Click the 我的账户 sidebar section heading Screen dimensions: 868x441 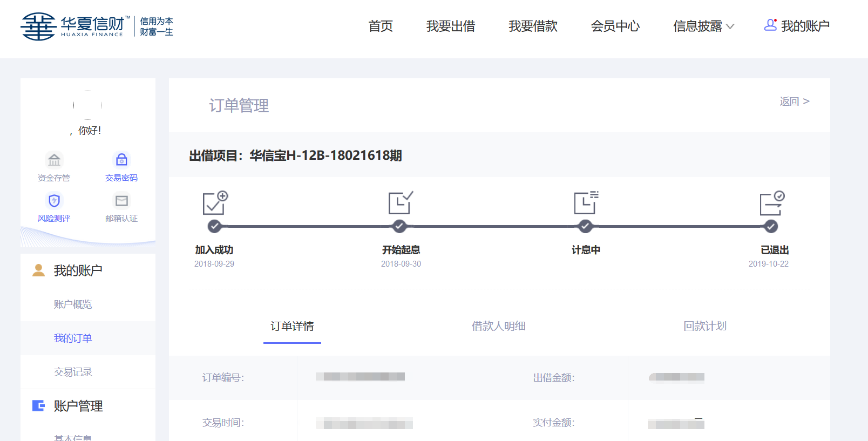tap(78, 270)
